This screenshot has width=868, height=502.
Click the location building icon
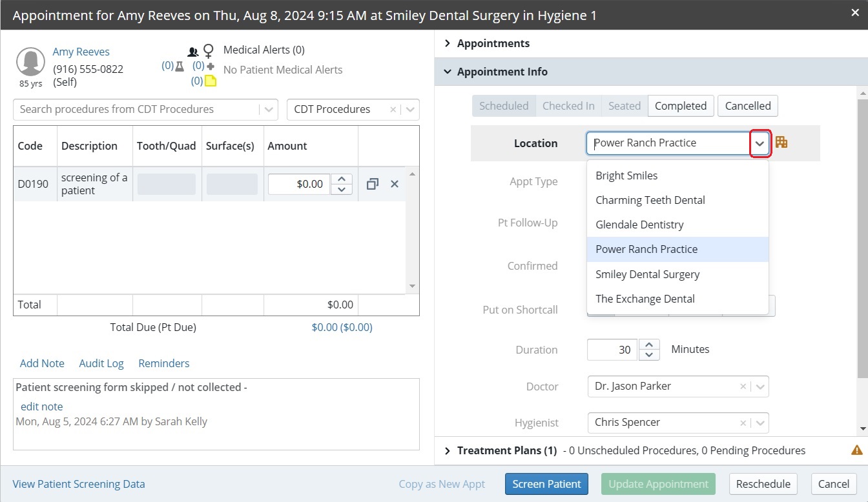[x=781, y=143]
